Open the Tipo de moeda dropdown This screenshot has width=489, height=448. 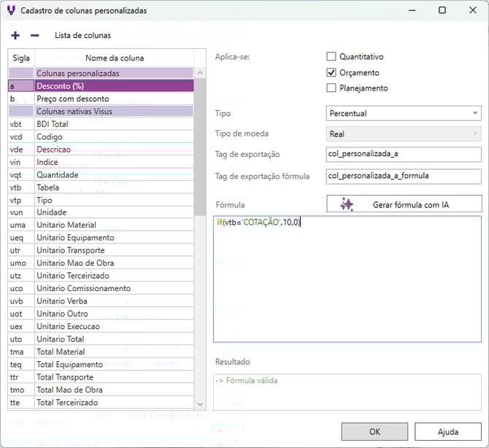(404, 134)
